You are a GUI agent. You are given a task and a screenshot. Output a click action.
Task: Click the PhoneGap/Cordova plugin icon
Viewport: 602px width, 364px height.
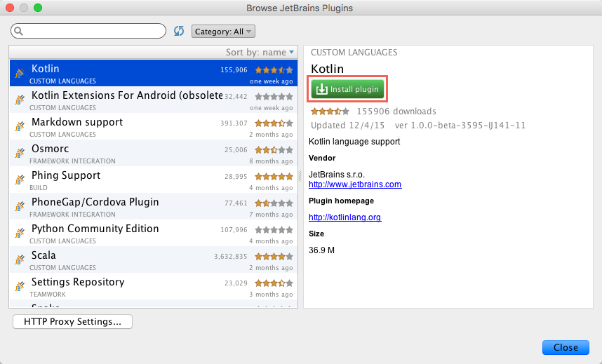point(20,205)
